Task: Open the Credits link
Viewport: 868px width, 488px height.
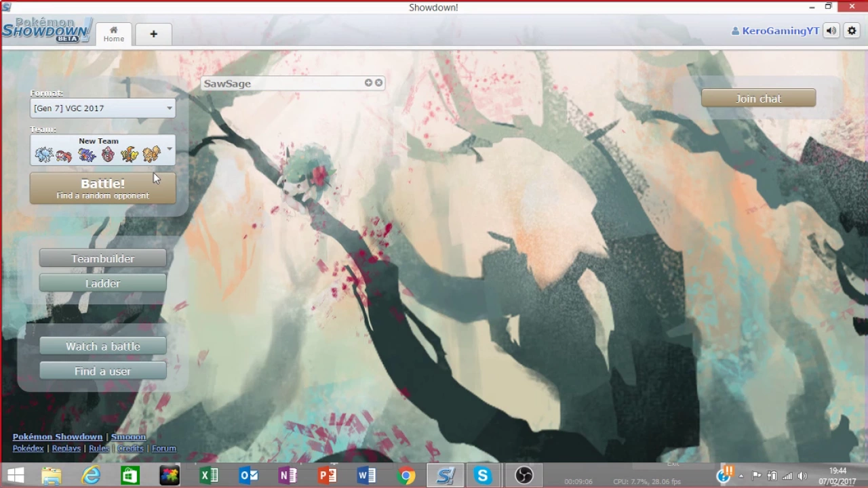Action: [x=130, y=448]
